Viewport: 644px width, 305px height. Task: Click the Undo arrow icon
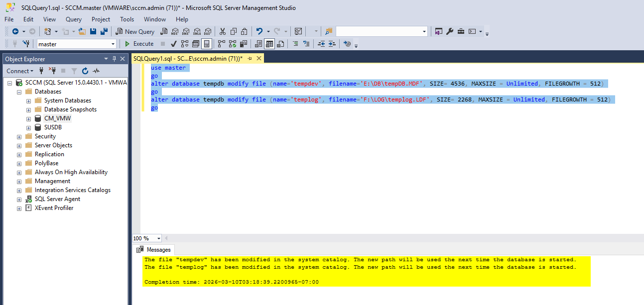click(x=259, y=31)
